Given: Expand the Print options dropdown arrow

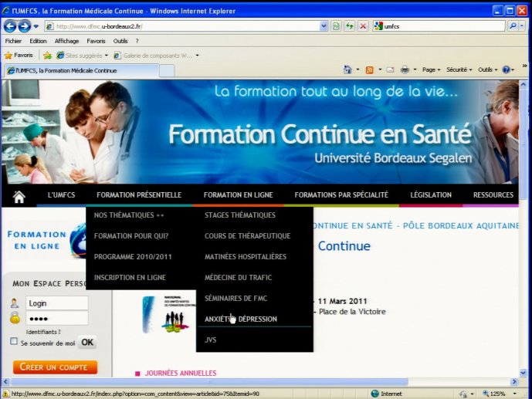Looking at the screenshot, I should [x=415, y=69].
